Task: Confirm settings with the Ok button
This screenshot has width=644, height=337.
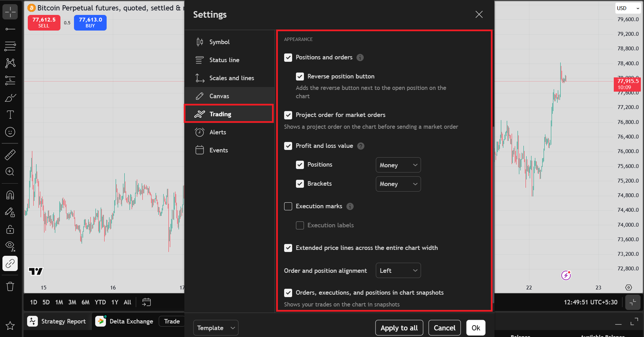Action: (476, 328)
